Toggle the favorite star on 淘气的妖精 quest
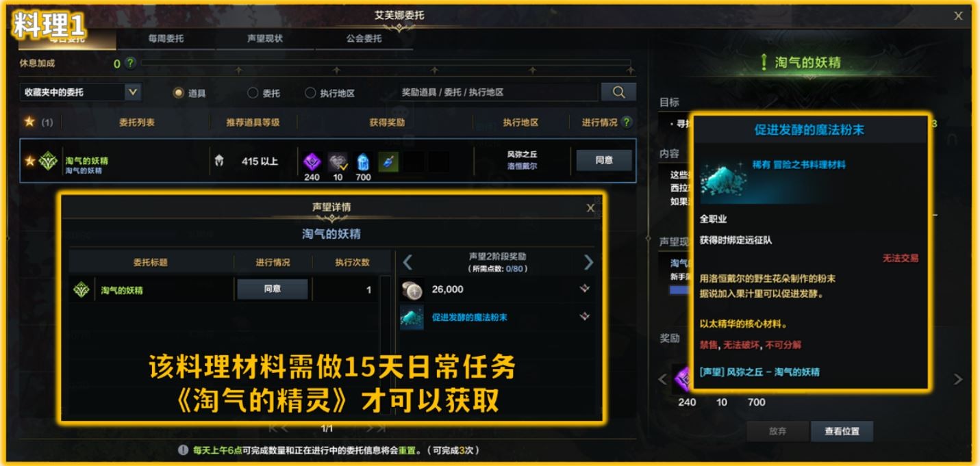 tap(29, 161)
